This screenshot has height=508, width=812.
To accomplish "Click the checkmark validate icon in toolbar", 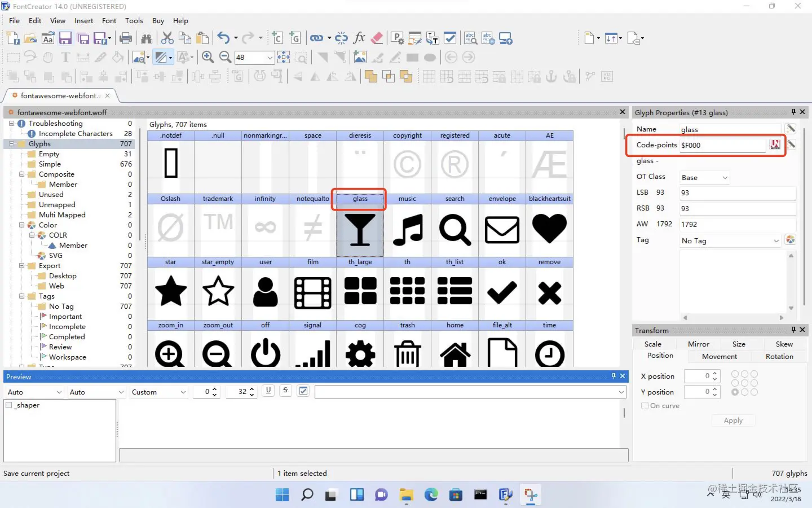I will 450,38.
